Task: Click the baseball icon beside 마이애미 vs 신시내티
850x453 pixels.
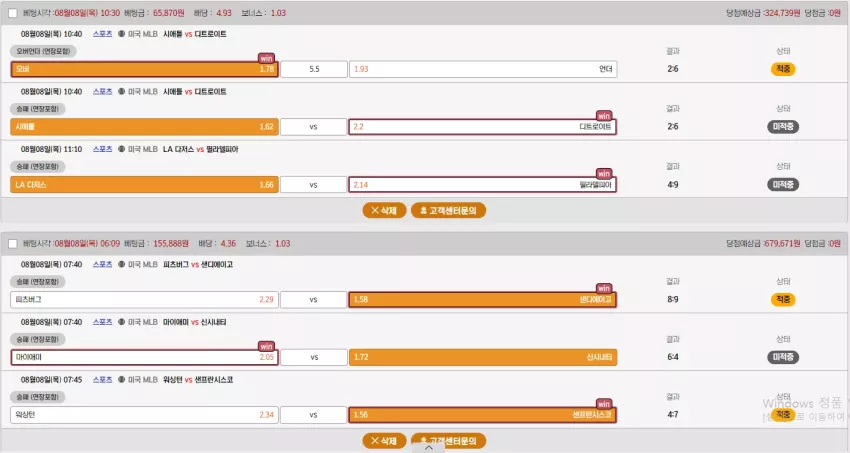Action: point(121,322)
